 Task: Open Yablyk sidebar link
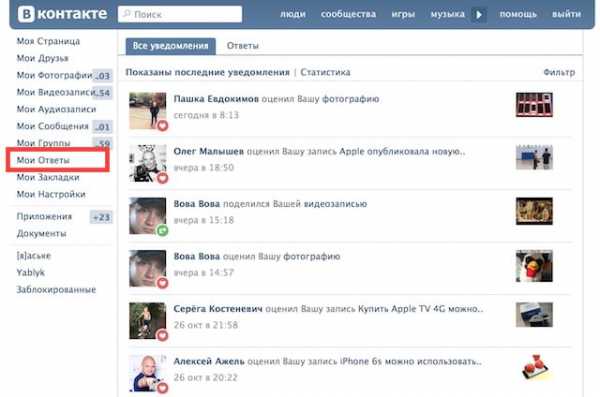pyautogui.click(x=31, y=273)
